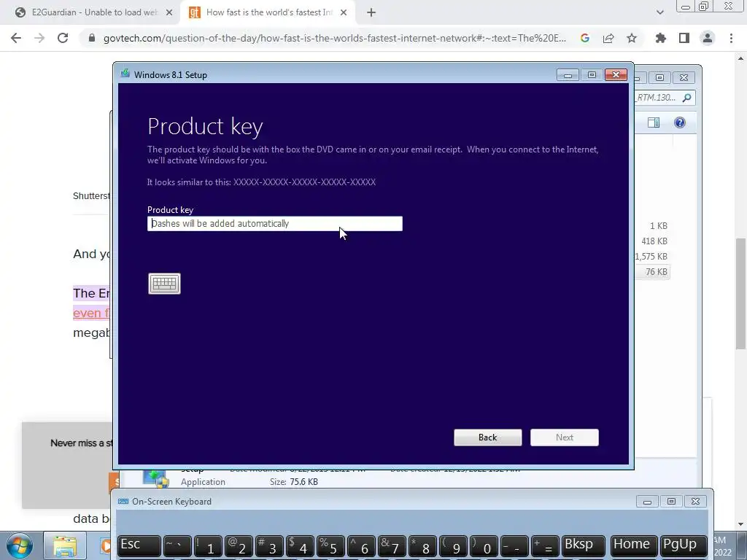The width and height of the screenshot is (747, 560).
Task: Click the Explorer search magnifier icon
Action: 686,98
